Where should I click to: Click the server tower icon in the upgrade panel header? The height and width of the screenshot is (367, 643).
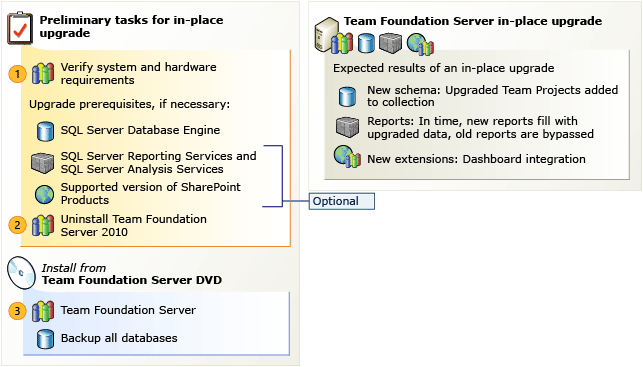[x=326, y=34]
